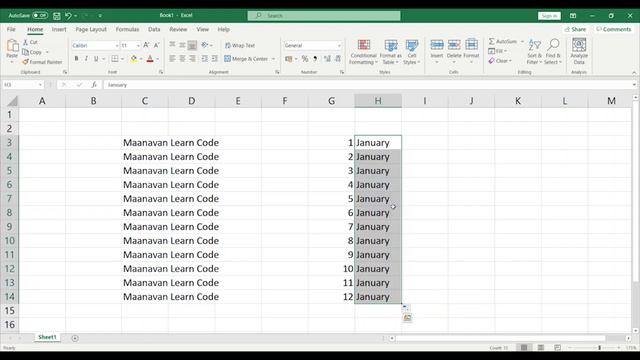Switch to Normal view in status bar
This screenshot has height=360, width=640.
(524, 347)
